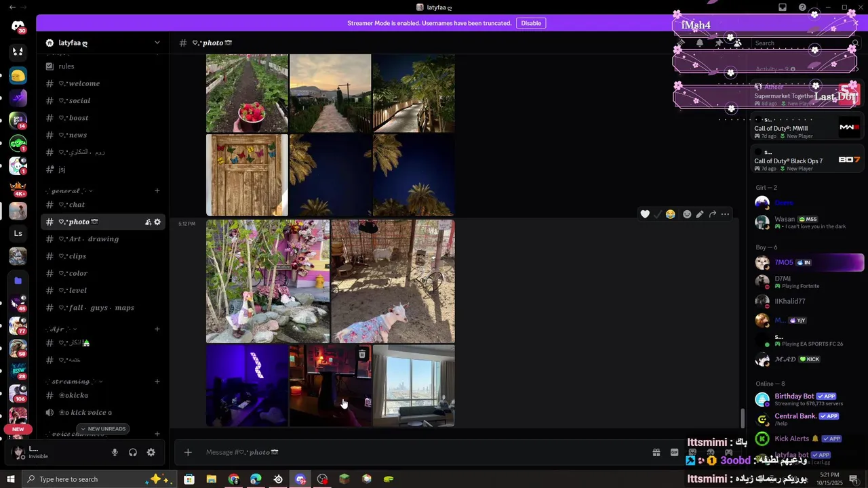Open the goat in dress photo

393,281
